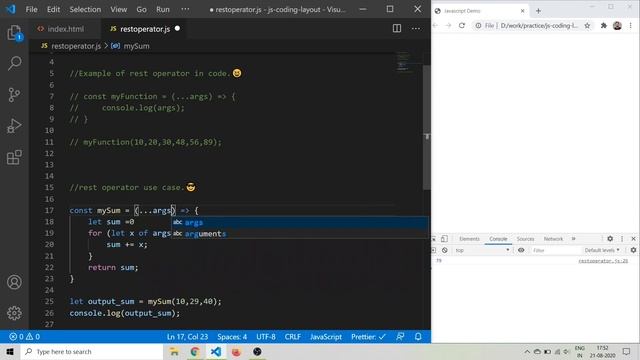Image resolution: width=640 pixels, height=360 pixels.
Task: Open the JavaScript context 'top' dropdown
Action: 482,250
